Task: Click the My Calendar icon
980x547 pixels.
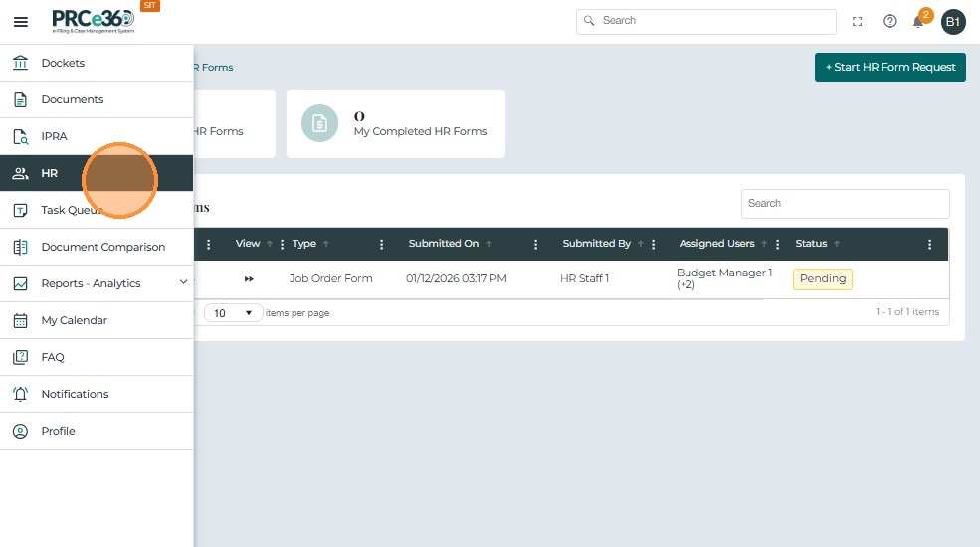Action: [21, 320]
